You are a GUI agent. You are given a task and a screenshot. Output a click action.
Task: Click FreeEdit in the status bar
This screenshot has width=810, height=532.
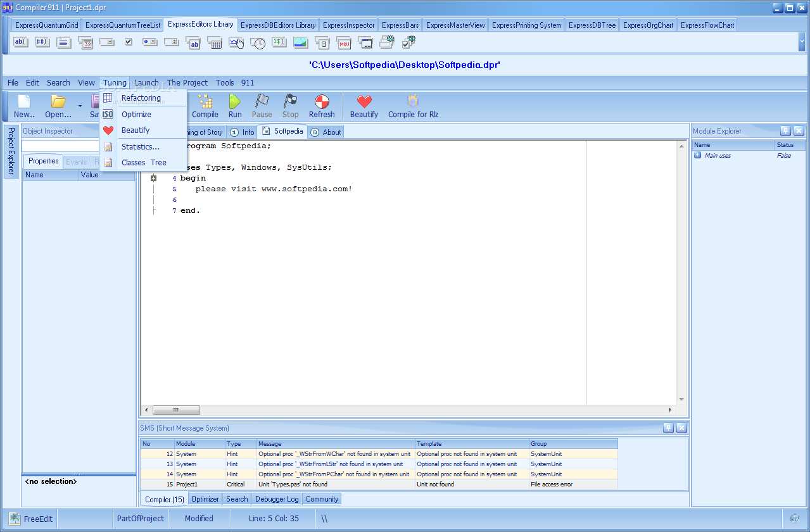pos(31,519)
